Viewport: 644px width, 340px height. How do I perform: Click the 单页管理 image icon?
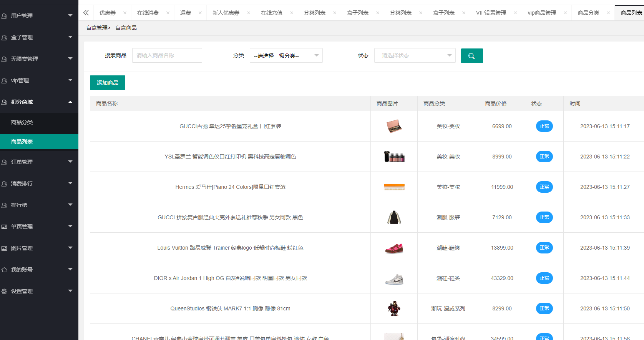click(x=4, y=227)
